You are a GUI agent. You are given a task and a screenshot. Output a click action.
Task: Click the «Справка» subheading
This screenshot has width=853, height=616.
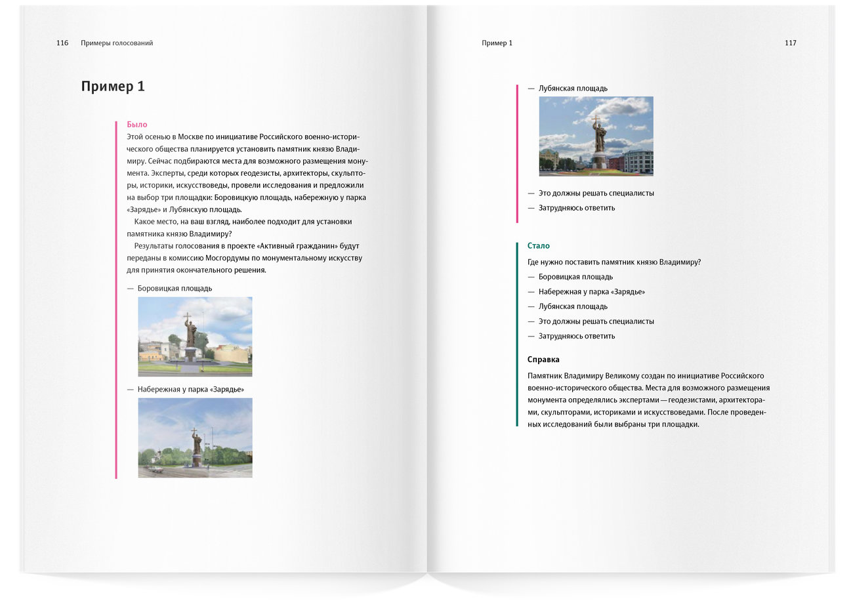(x=543, y=359)
